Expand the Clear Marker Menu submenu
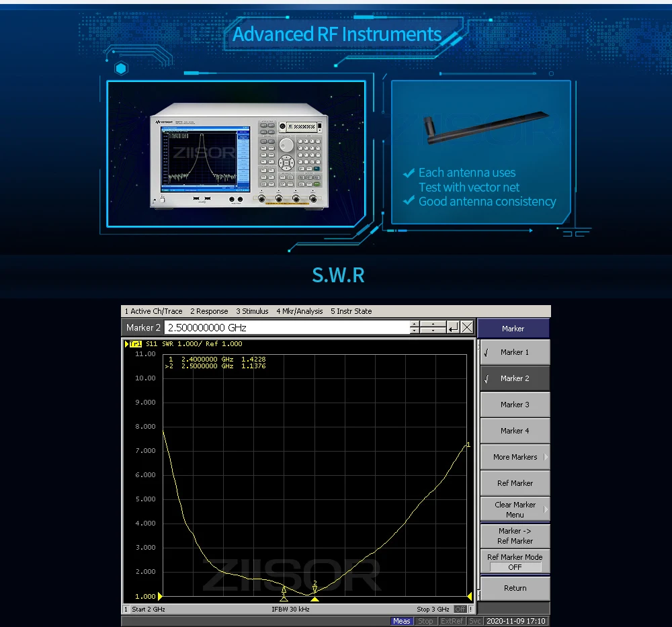The width and height of the screenshot is (672, 627). point(515,509)
